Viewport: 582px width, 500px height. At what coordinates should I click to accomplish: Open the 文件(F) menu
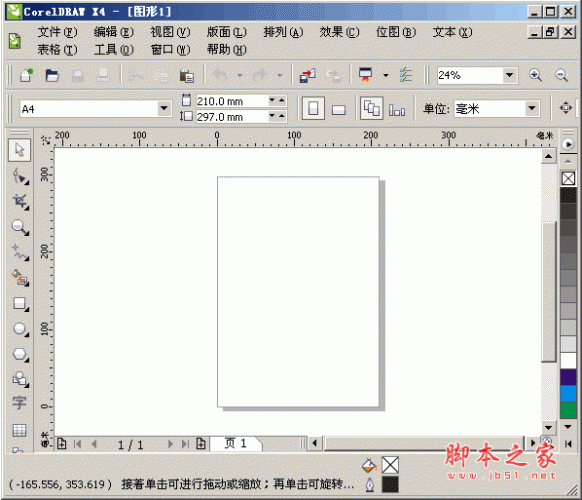tap(57, 32)
